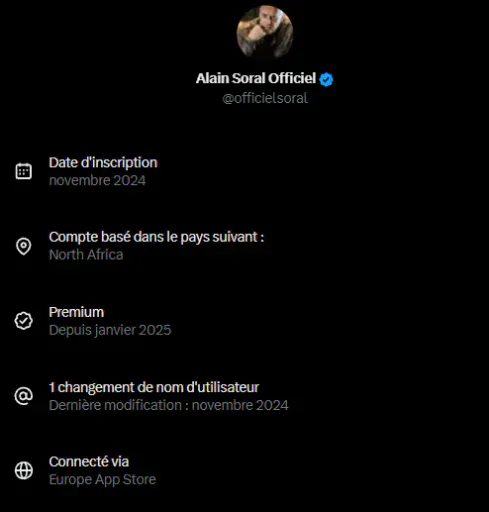The height and width of the screenshot is (512, 489).
Task: Open the round profile avatar photo
Action: 265,32
